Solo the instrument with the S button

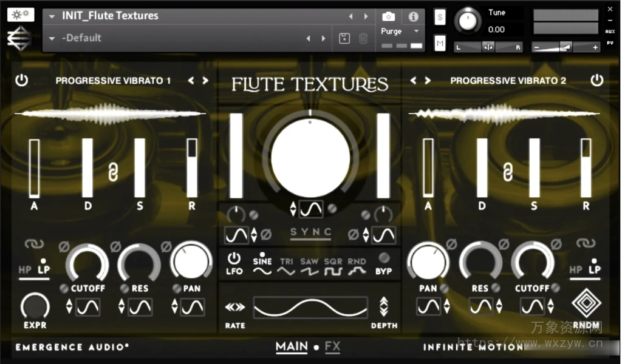coord(440,16)
